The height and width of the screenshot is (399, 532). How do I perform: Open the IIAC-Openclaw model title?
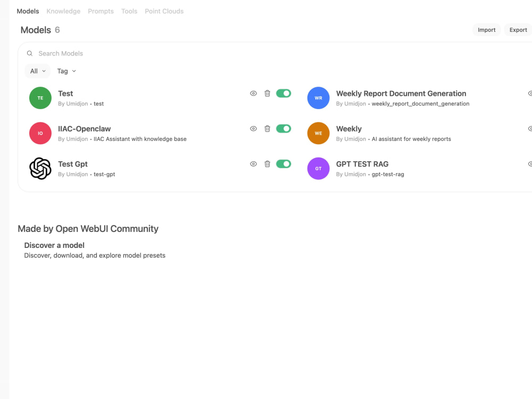coord(85,129)
